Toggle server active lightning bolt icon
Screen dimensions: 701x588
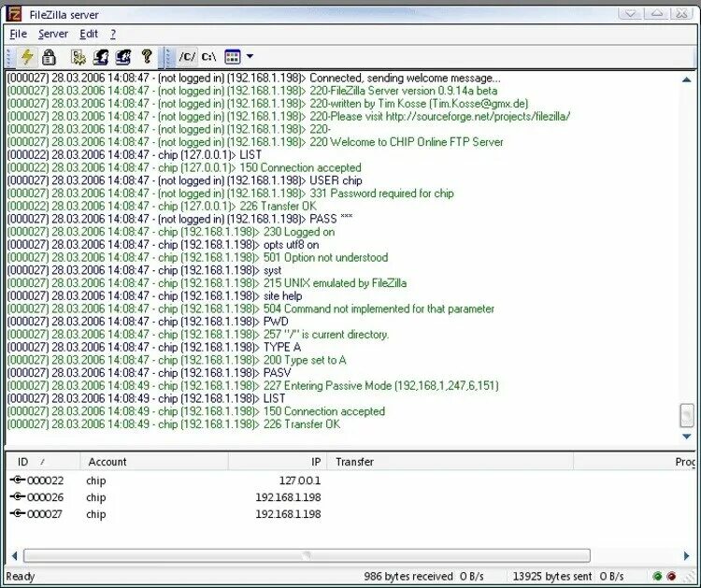27,57
